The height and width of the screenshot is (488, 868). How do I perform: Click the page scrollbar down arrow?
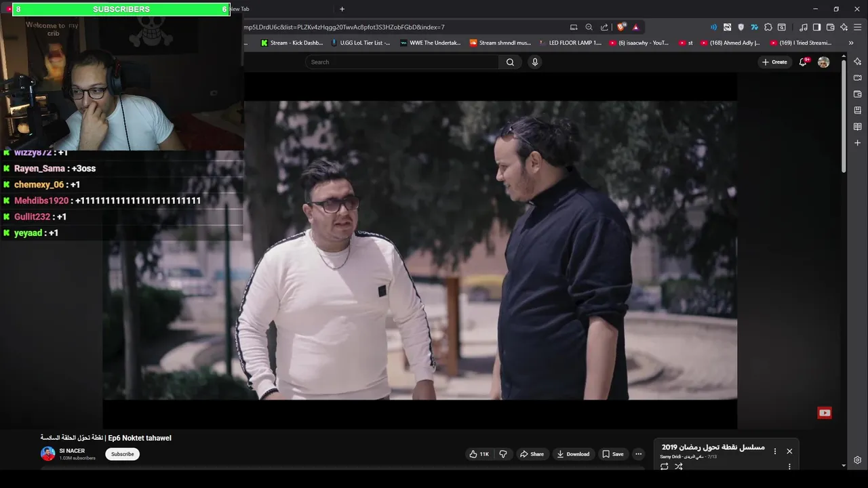click(844, 466)
